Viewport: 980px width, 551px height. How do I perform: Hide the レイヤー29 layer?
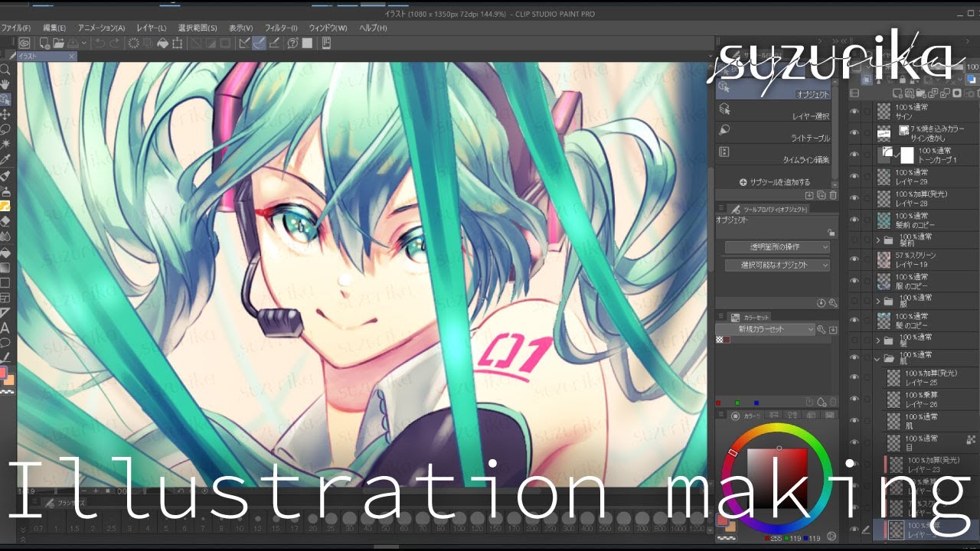coord(854,177)
